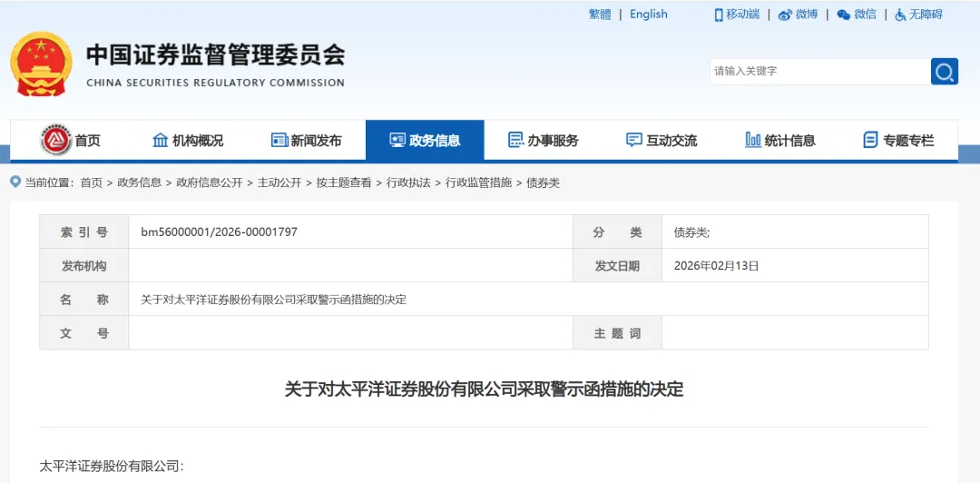The width and height of the screenshot is (980, 483).
Task: Click 主动公开 in the breadcrumb
Action: [x=279, y=182]
